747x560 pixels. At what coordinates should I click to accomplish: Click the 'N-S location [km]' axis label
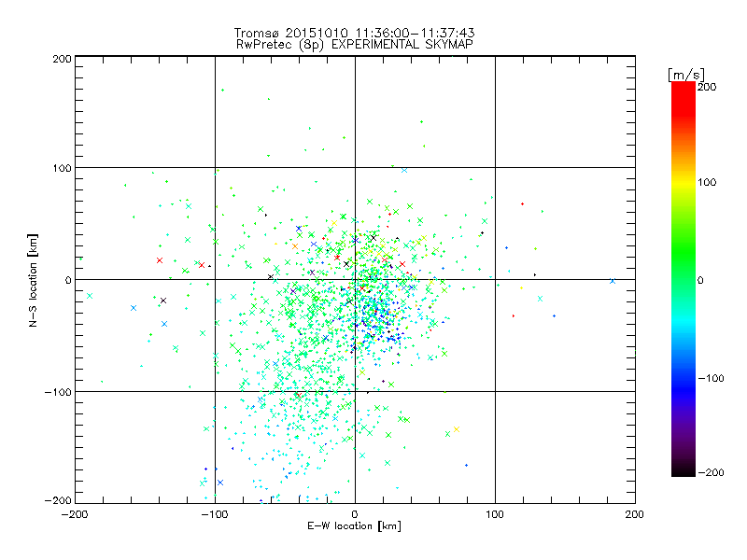pyautogui.click(x=33, y=280)
